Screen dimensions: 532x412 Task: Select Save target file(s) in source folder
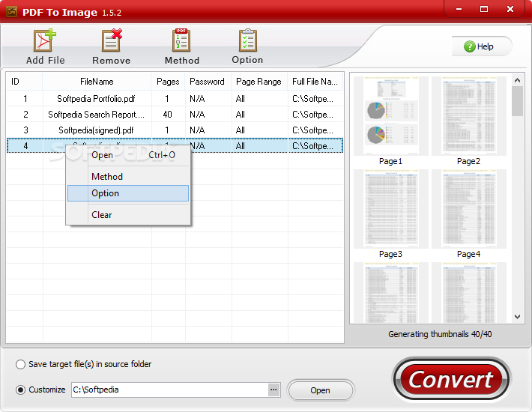(x=21, y=364)
